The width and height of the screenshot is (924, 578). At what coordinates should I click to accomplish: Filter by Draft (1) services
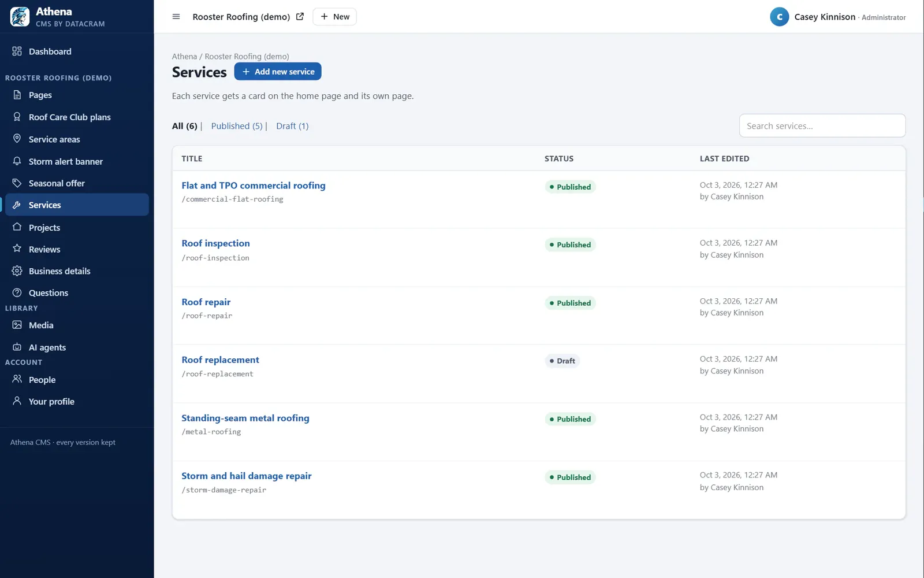[292, 126]
